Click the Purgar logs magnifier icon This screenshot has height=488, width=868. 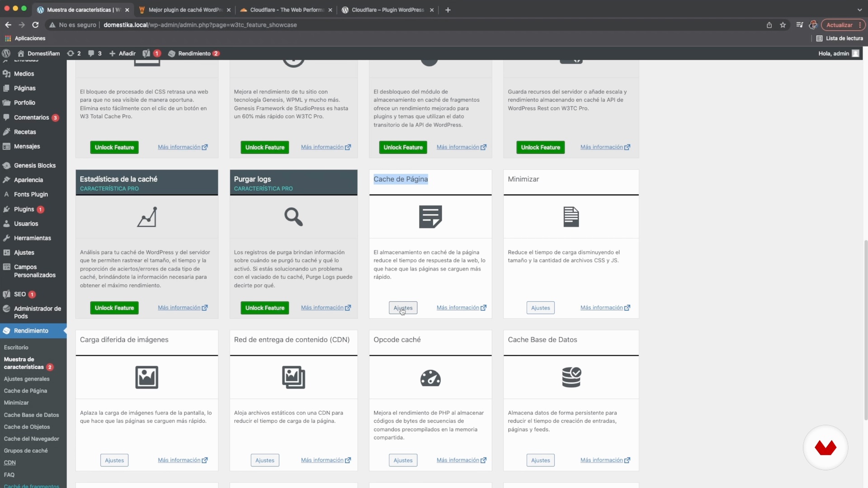293,217
